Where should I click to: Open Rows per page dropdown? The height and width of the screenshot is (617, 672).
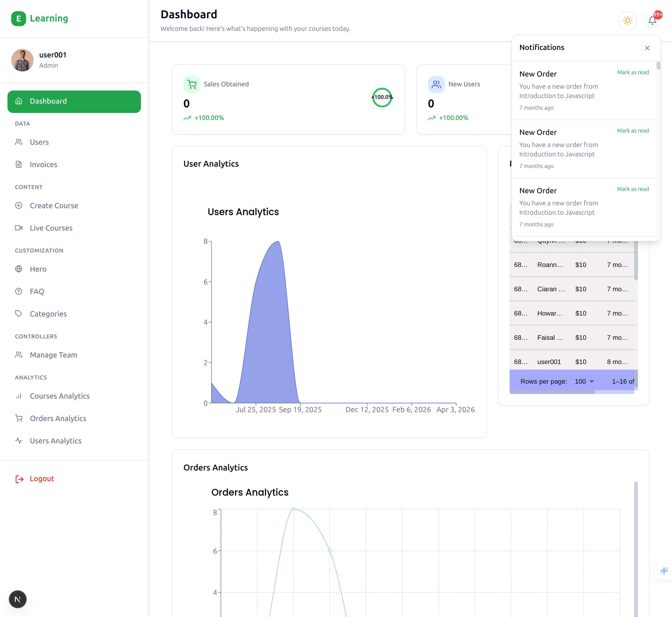[x=584, y=381]
